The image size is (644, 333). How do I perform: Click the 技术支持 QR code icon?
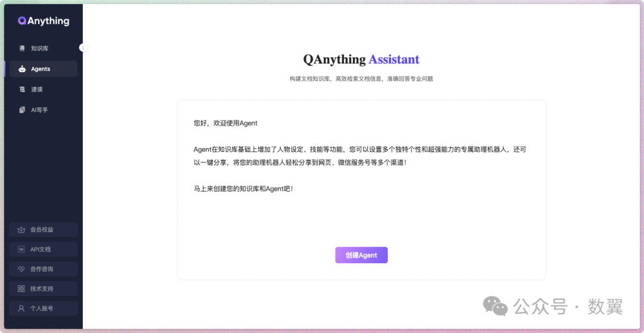[x=21, y=289]
